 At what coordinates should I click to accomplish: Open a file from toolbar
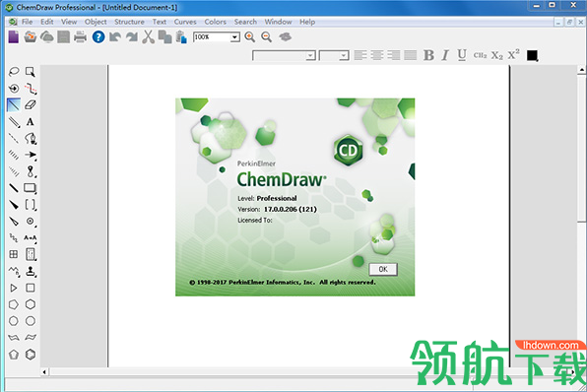[31, 36]
